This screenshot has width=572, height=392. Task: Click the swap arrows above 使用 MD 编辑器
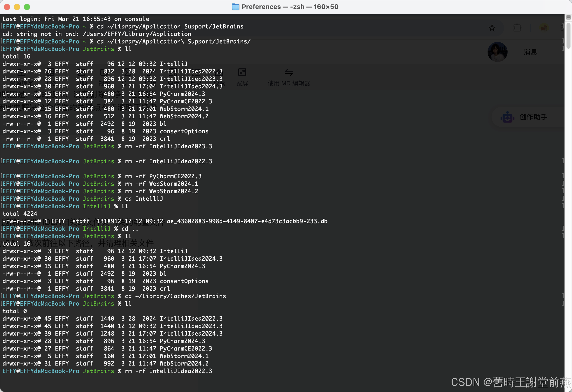pyautogui.click(x=289, y=72)
